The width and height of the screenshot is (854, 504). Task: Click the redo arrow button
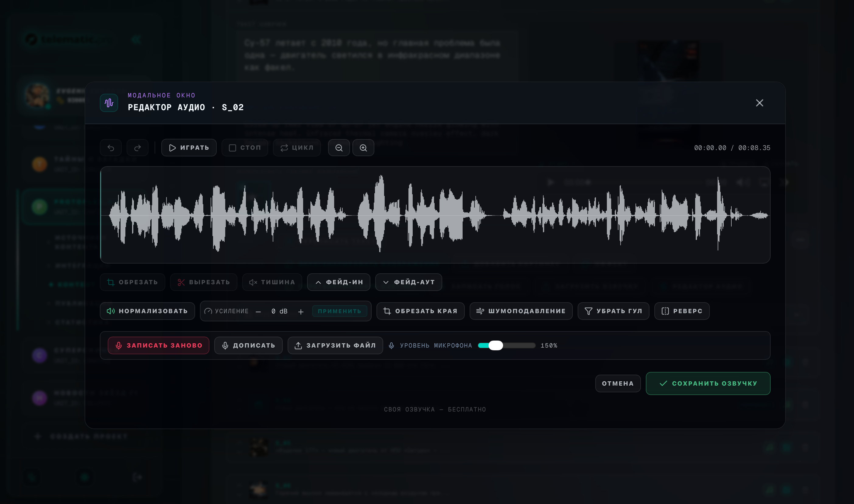pyautogui.click(x=138, y=148)
